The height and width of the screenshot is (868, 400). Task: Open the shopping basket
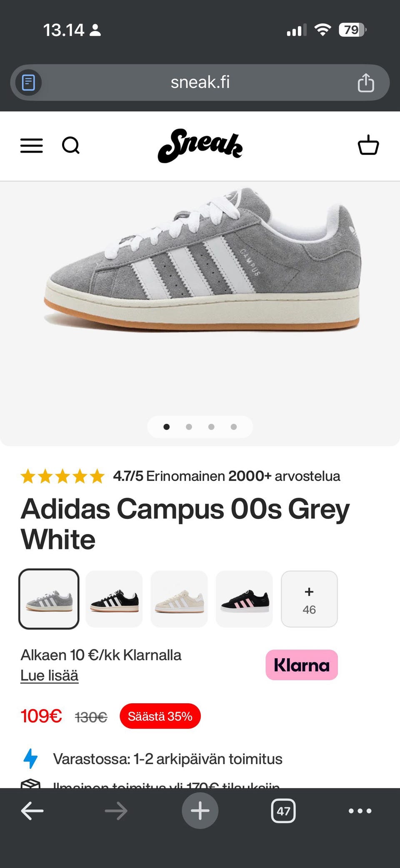tap(368, 145)
